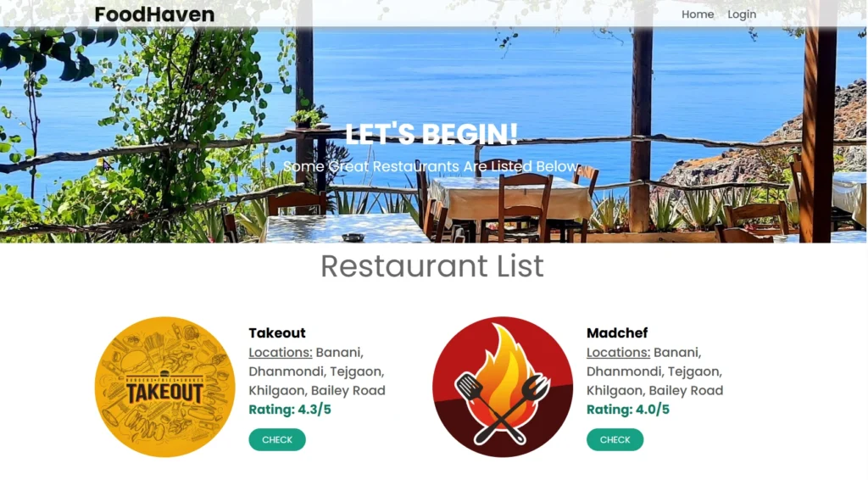Click Khilgaon, Bailey Road text under Takeout
This screenshot has width=868, height=480.
[x=317, y=390]
